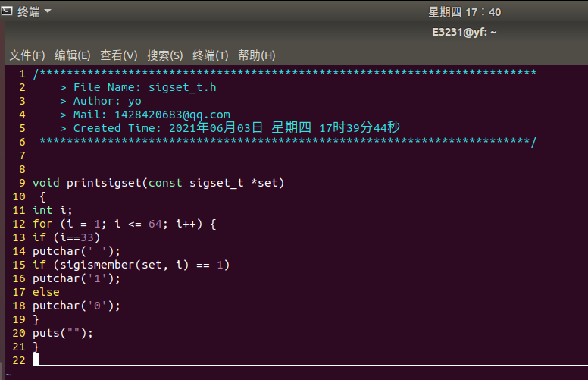Click the cursor block on line 22
This screenshot has height=380, width=588.
coord(36,360)
